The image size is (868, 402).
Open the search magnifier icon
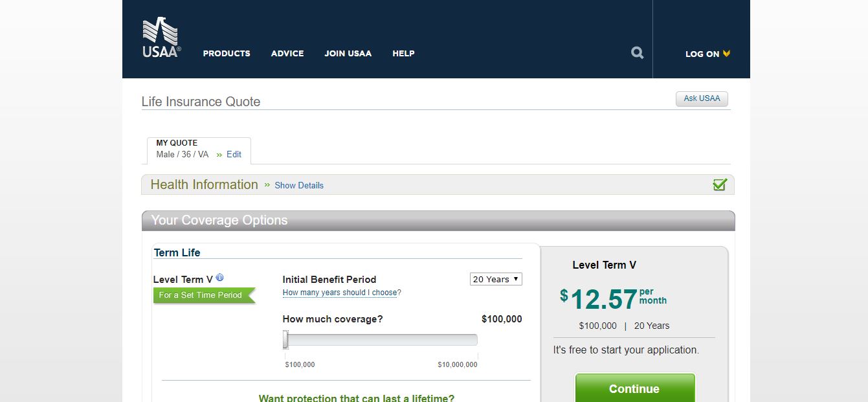(x=636, y=52)
